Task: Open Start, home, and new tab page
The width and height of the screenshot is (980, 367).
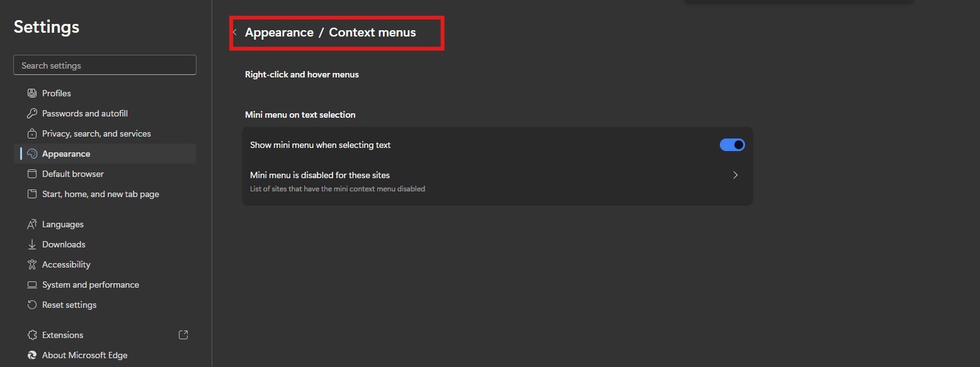Action: (100, 194)
